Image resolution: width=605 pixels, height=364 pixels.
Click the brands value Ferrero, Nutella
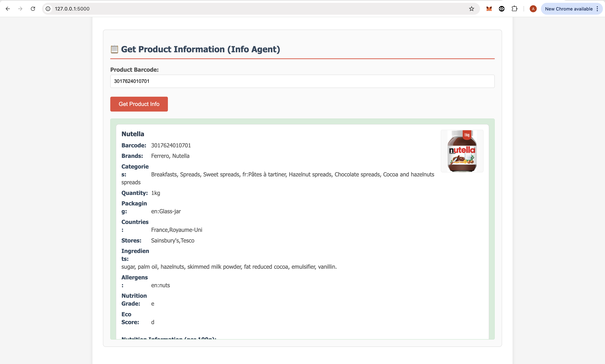coord(170,156)
